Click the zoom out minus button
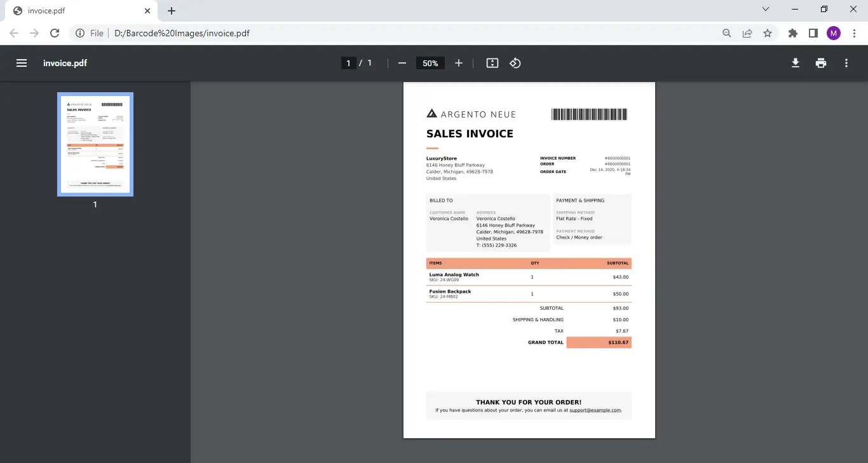The height and width of the screenshot is (463, 868). click(402, 63)
